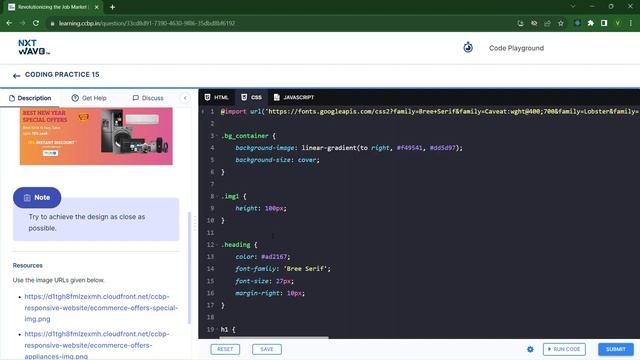Click the eye-slash icon in address bar

534,23
